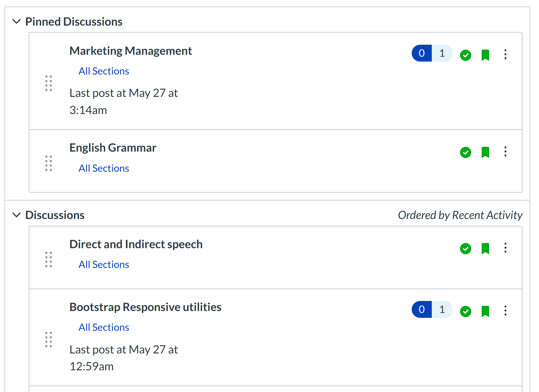Viewport: 539px width, 392px height.
Task: Open Marketing Management options kebab menu
Action: coord(505,54)
